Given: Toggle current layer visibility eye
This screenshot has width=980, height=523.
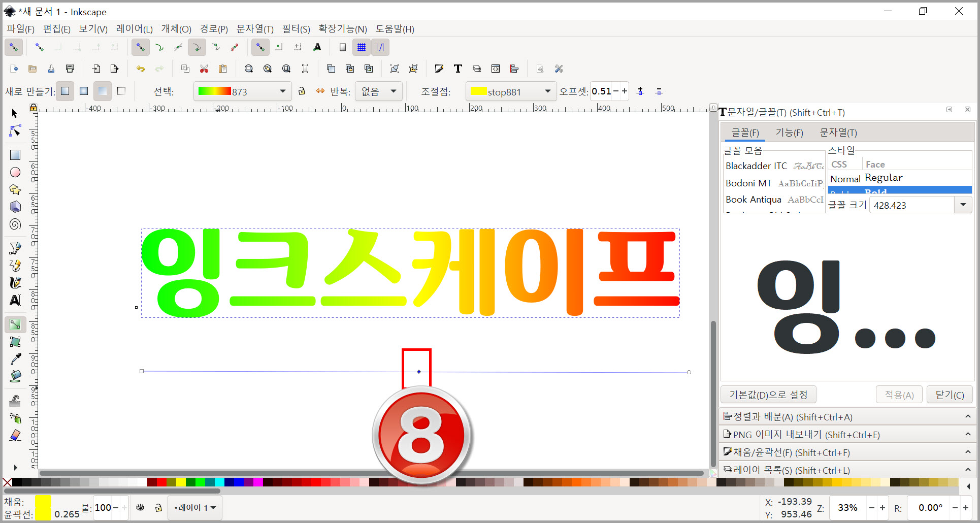Looking at the screenshot, I should click(x=141, y=507).
